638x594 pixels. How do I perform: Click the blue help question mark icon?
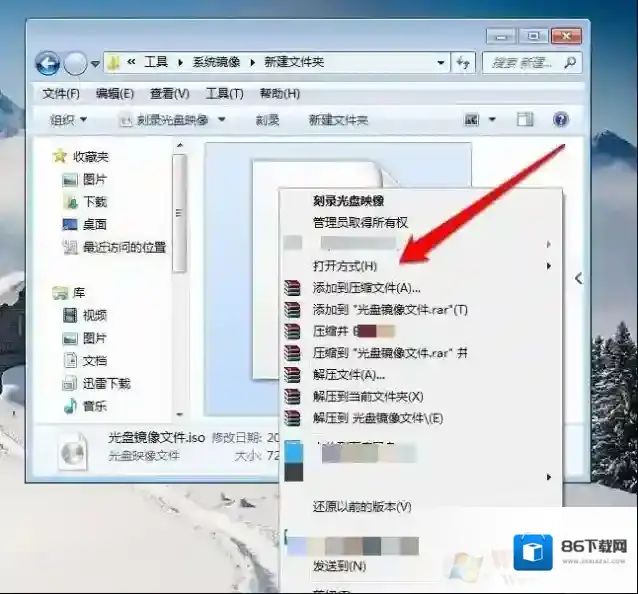pyautogui.click(x=561, y=120)
